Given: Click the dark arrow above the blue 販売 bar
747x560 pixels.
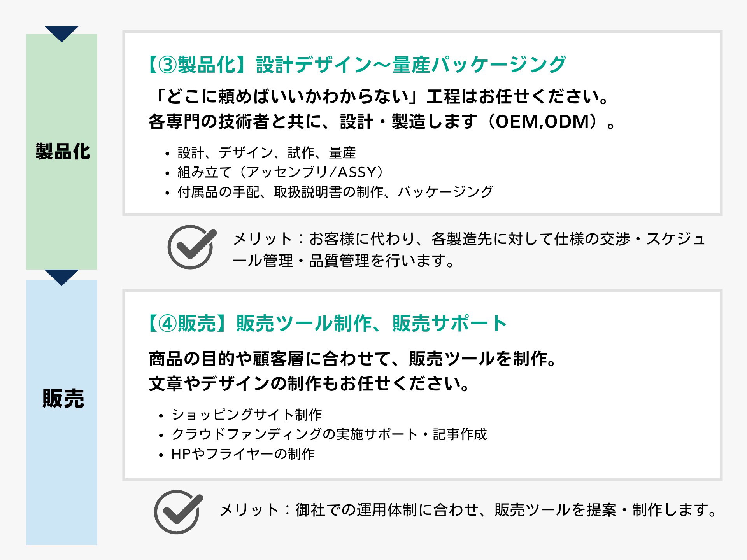Looking at the screenshot, I should [x=61, y=277].
